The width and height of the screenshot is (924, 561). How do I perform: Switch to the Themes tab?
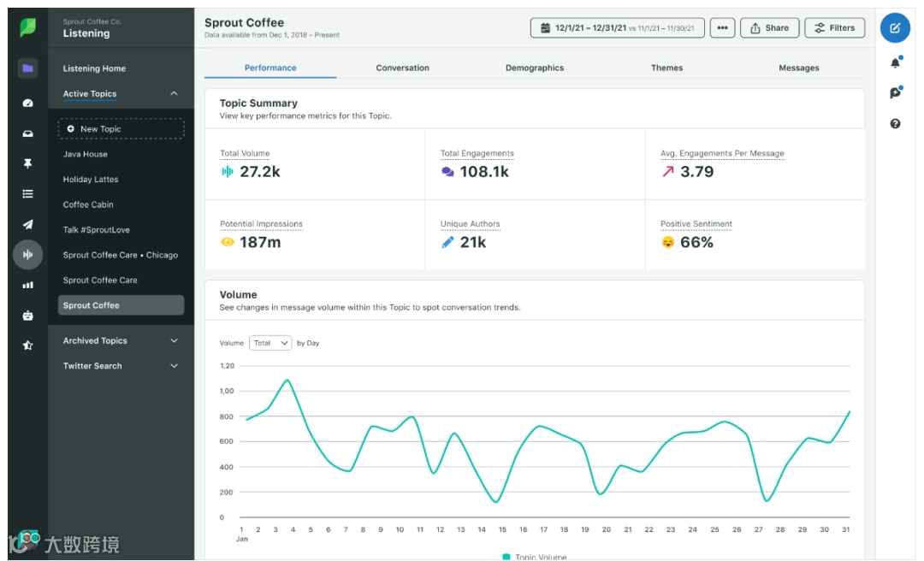tap(666, 68)
